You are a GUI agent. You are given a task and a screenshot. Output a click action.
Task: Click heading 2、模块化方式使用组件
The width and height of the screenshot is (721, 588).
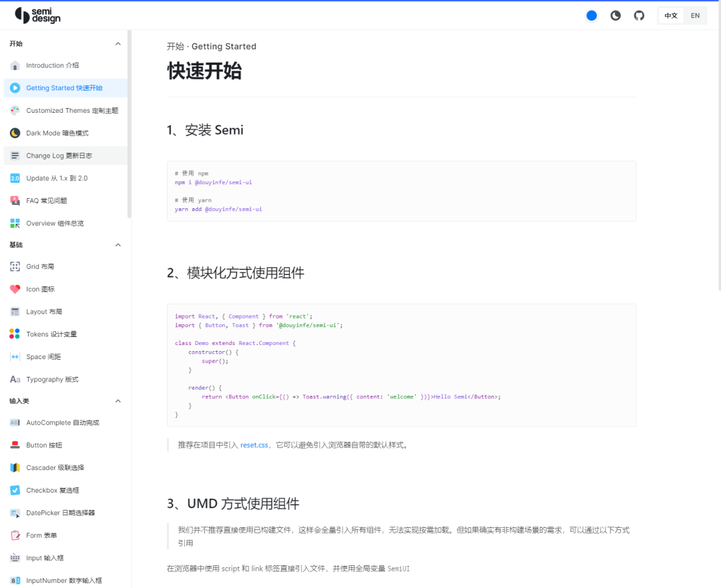[236, 273]
